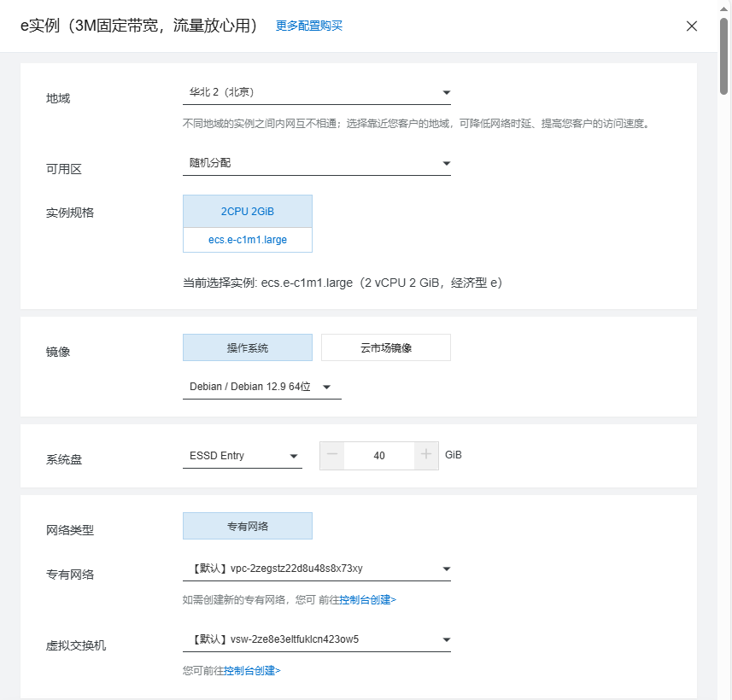Open the 虚拟交换机 dropdown vsw-2ze8e3eltfuklcn423ow5

coord(316,639)
